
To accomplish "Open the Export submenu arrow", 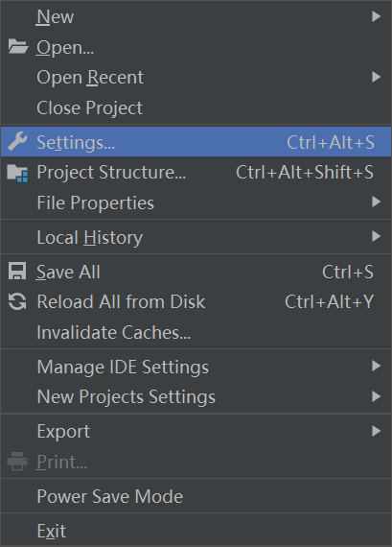I will tap(376, 431).
